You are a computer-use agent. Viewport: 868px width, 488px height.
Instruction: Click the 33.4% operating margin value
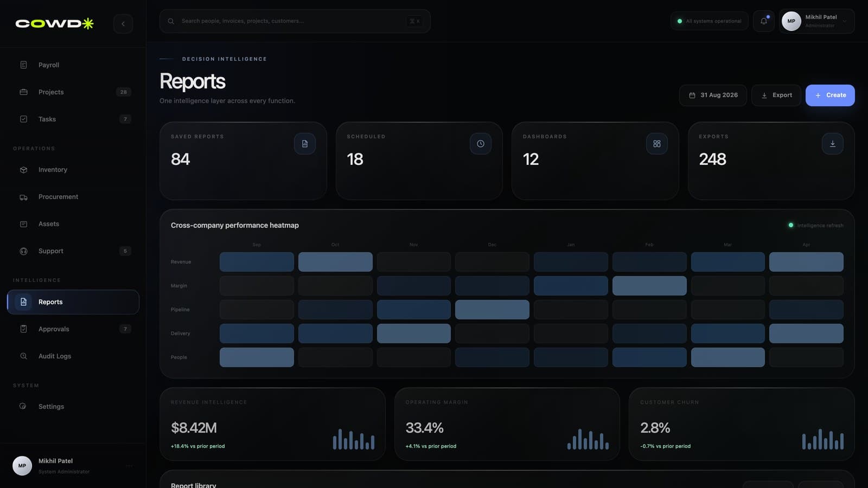(x=425, y=428)
